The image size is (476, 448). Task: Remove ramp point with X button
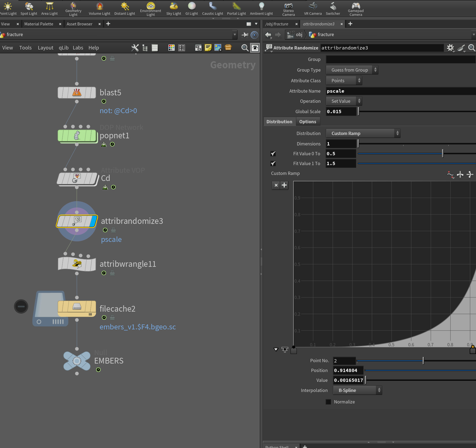276,185
